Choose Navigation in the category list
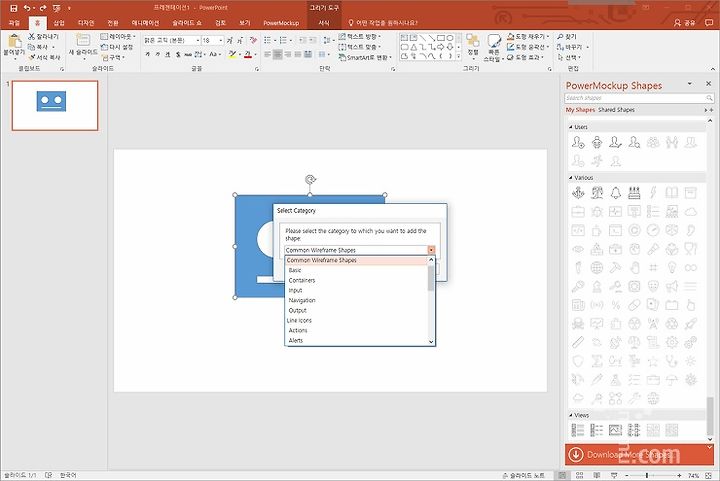The image size is (720, 481). click(x=356, y=300)
